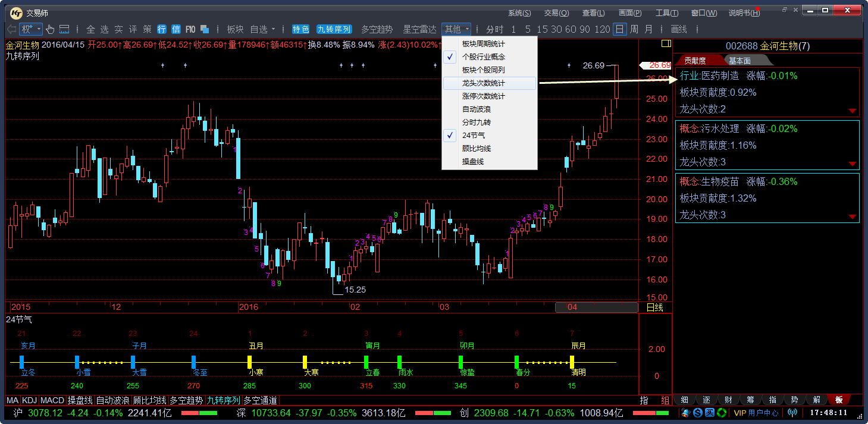
Task: Click the back arrow in the toolbar
Action: click(x=11, y=29)
